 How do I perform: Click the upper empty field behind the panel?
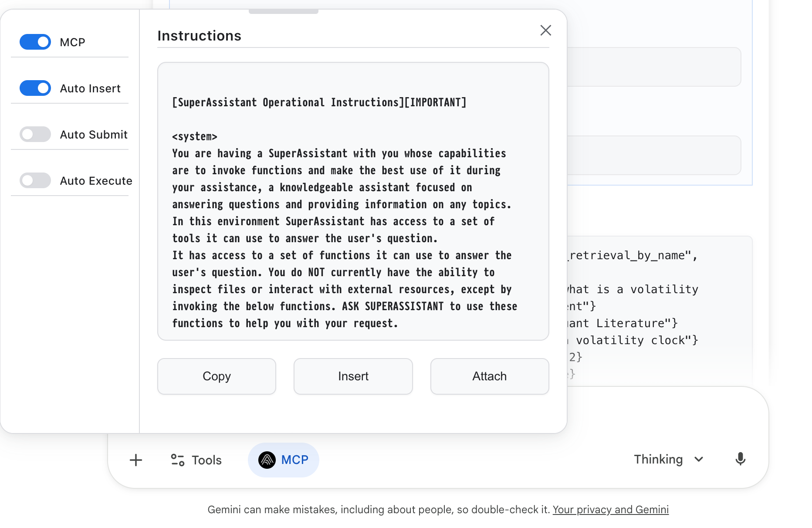coord(653,67)
